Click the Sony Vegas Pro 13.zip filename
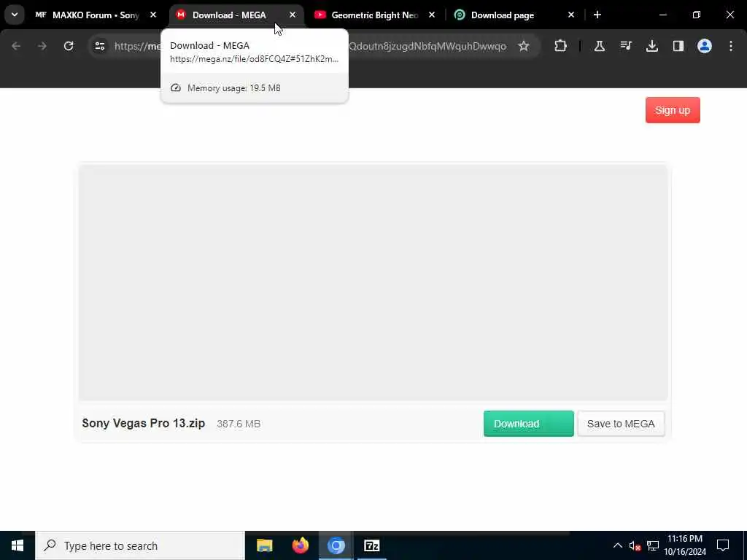The height and width of the screenshot is (560, 747). click(144, 423)
